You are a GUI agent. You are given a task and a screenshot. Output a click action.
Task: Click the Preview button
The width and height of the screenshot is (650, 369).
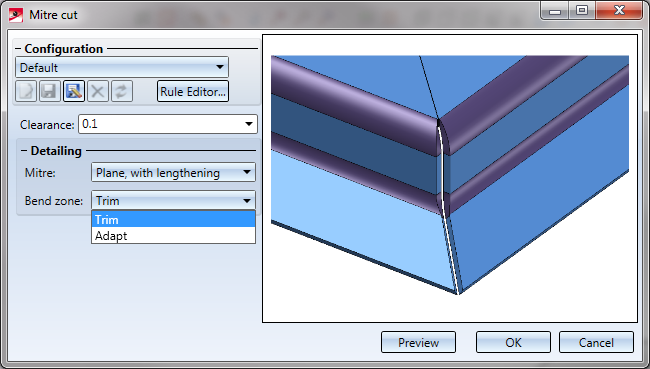tap(418, 342)
